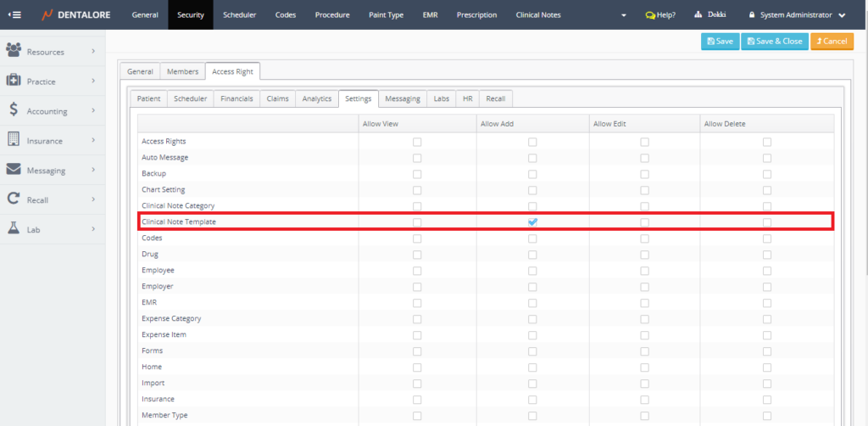Click the Practice medical kit icon
The image size is (868, 426).
14,81
